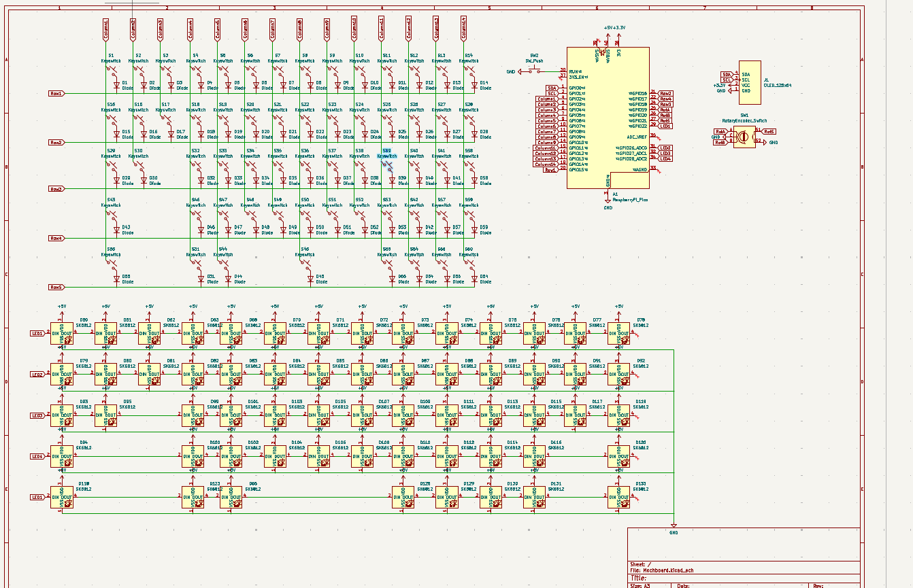Select the D118 SK6812 LED symbol
Viewport: 913px width, 588px height.
pos(62,497)
